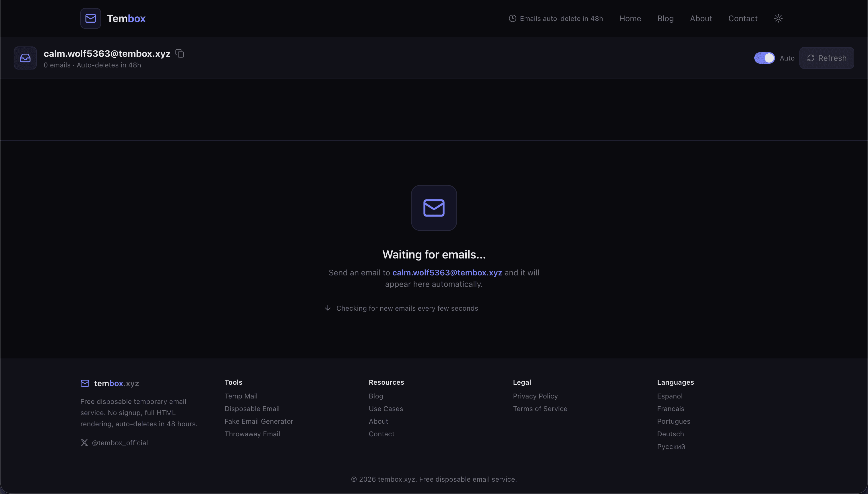868x494 pixels.
Task: Open Contact from the top navigation
Action: pos(743,18)
